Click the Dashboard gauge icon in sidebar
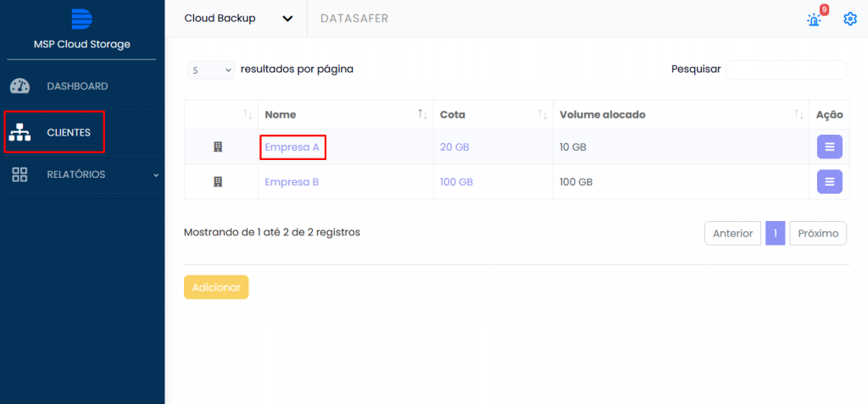This screenshot has height=404, width=868. [20, 86]
